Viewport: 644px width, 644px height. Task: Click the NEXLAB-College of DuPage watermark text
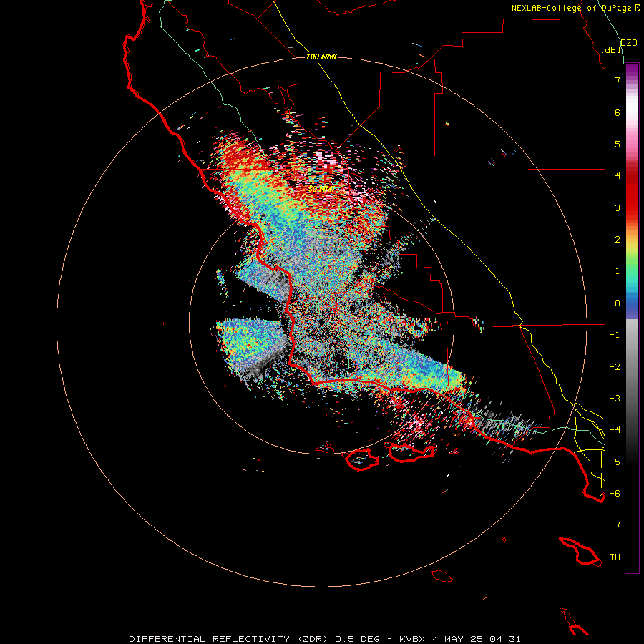pos(575,8)
